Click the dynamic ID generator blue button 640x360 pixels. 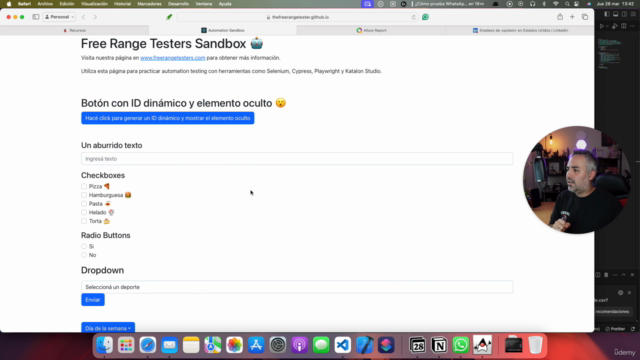tap(168, 118)
